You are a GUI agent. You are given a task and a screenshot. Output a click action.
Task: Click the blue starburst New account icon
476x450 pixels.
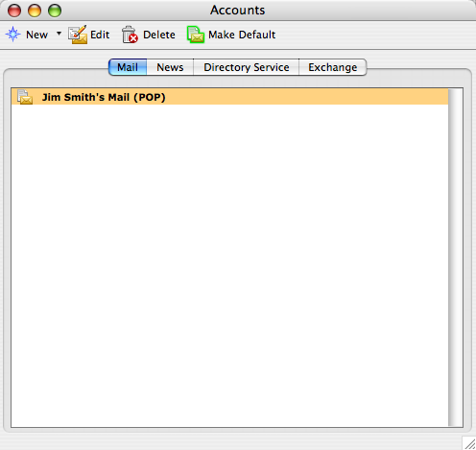click(13, 35)
